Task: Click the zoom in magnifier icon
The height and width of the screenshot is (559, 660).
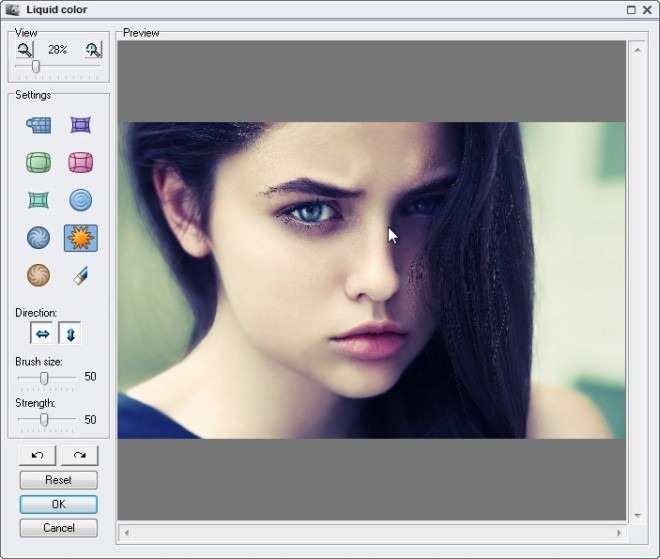Action: 93,50
